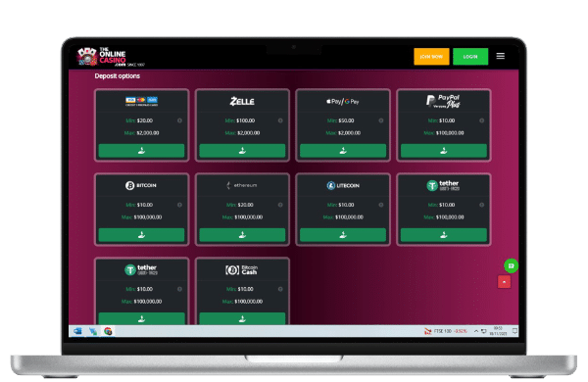Click the Visa/Mastercard/Amex card logos
The width and height of the screenshot is (588, 382).
tap(141, 101)
